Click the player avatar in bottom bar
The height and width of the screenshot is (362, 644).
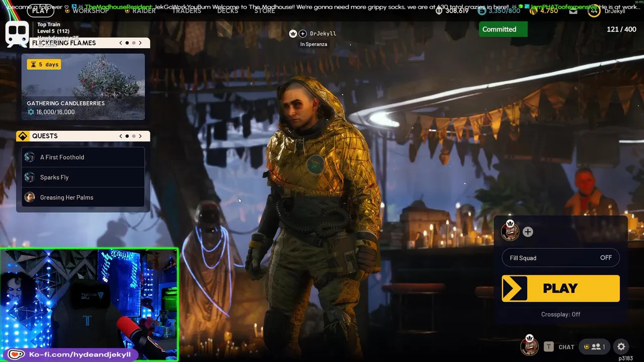pyautogui.click(x=529, y=346)
